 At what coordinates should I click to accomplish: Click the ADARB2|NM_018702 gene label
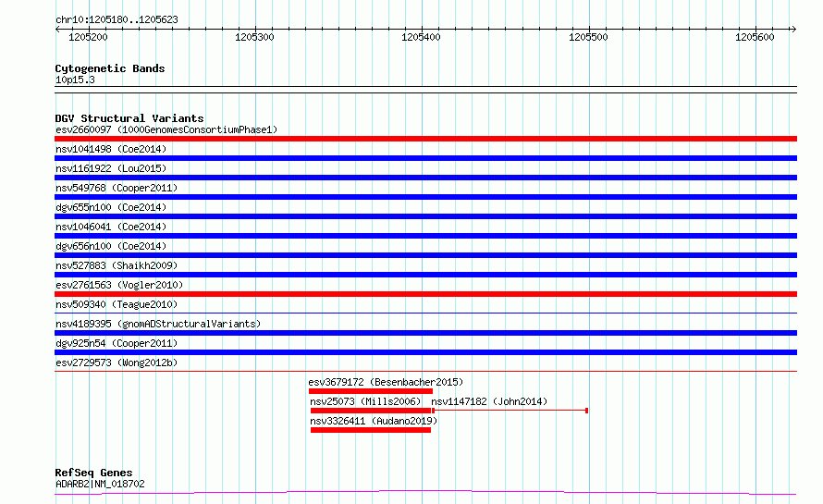[x=100, y=484]
